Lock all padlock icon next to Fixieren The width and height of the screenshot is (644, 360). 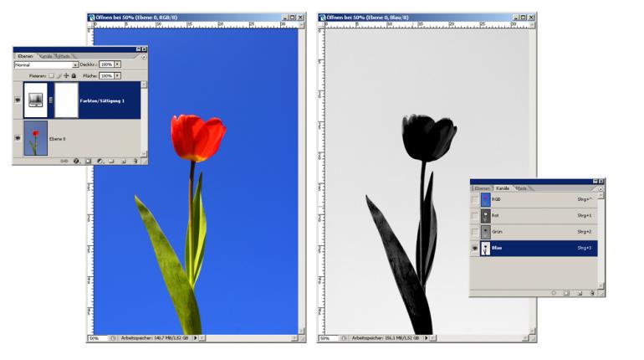click(74, 75)
